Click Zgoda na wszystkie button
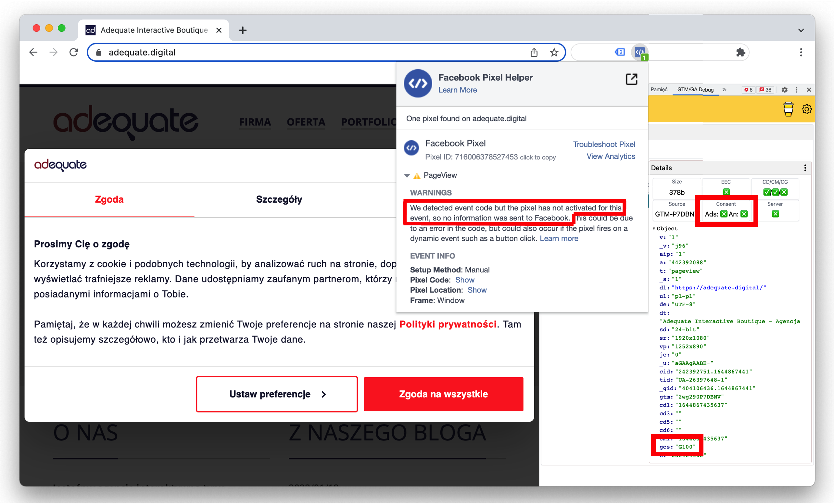The height and width of the screenshot is (504, 834). pyautogui.click(x=443, y=395)
